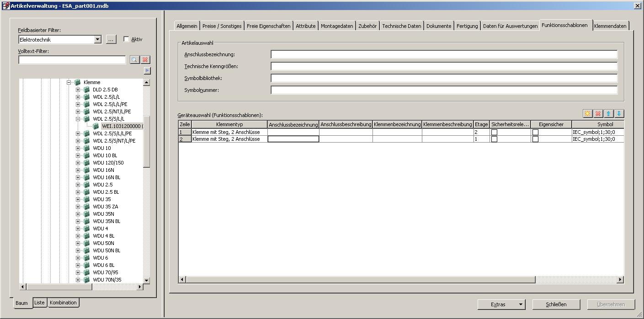Click the WDU 16N item icon
Screen dimensions: 644x319
coord(87,170)
